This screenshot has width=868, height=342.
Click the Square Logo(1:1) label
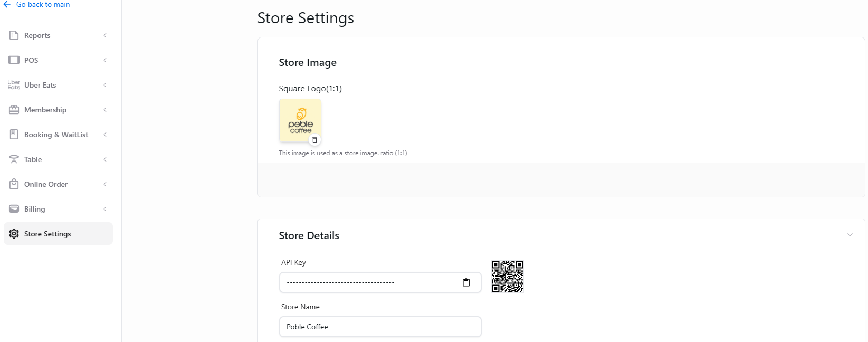click(x=310, y=89)
